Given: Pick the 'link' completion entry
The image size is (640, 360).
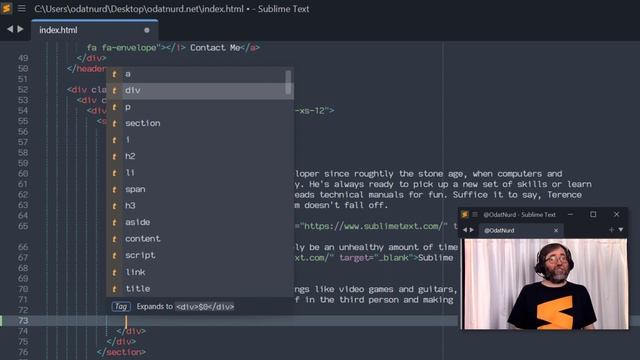Looking at the screenshot, I should point(200,272).
